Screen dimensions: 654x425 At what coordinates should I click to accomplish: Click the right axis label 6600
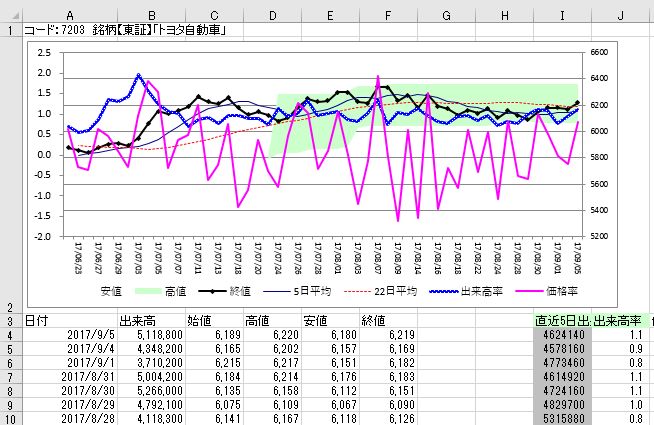coord(599,52)
